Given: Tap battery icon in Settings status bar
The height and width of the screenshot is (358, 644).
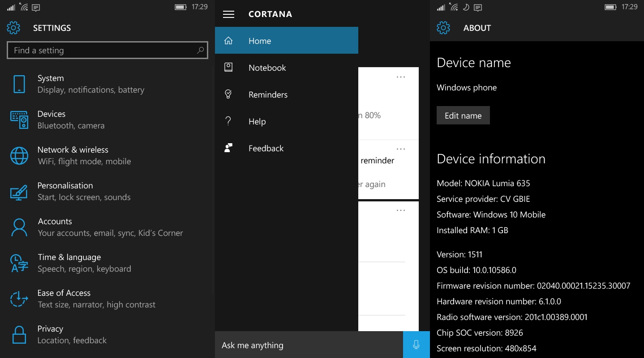Looking at the screenshot, I should coord(180,7).
